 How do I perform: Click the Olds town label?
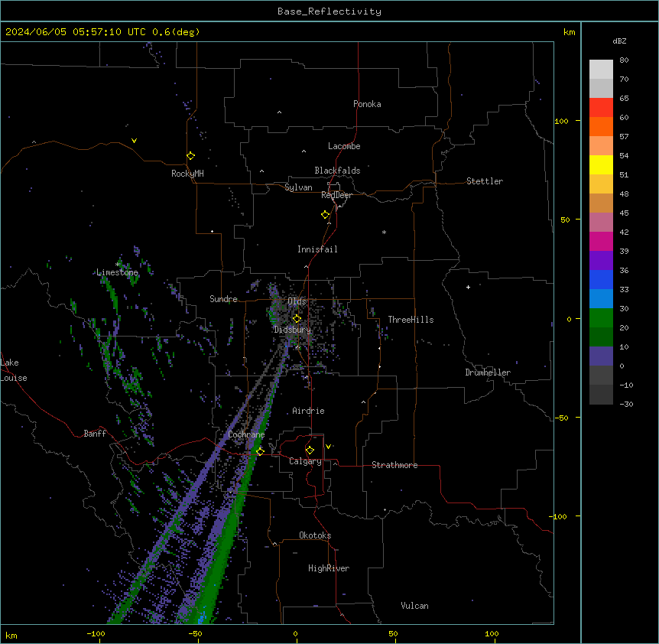coord(297,301)
